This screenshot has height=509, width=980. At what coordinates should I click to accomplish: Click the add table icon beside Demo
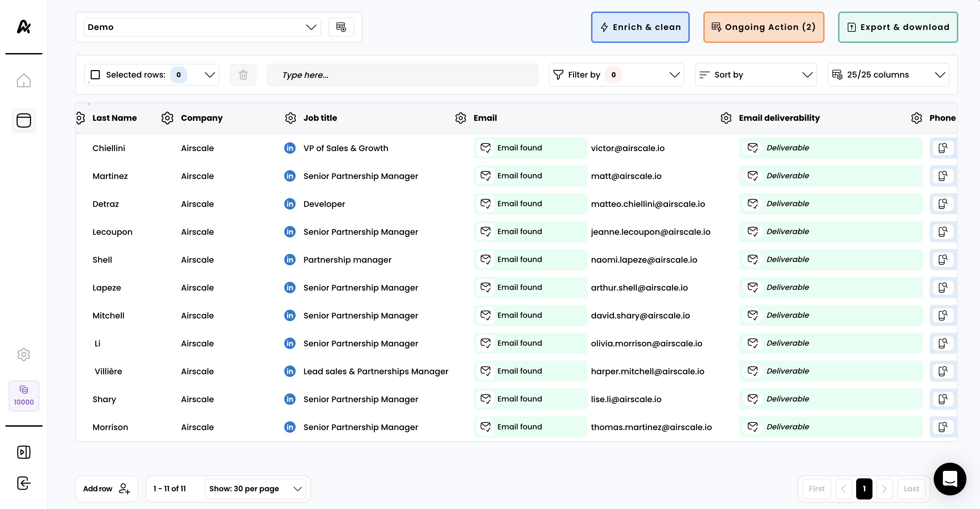[341, 27]
